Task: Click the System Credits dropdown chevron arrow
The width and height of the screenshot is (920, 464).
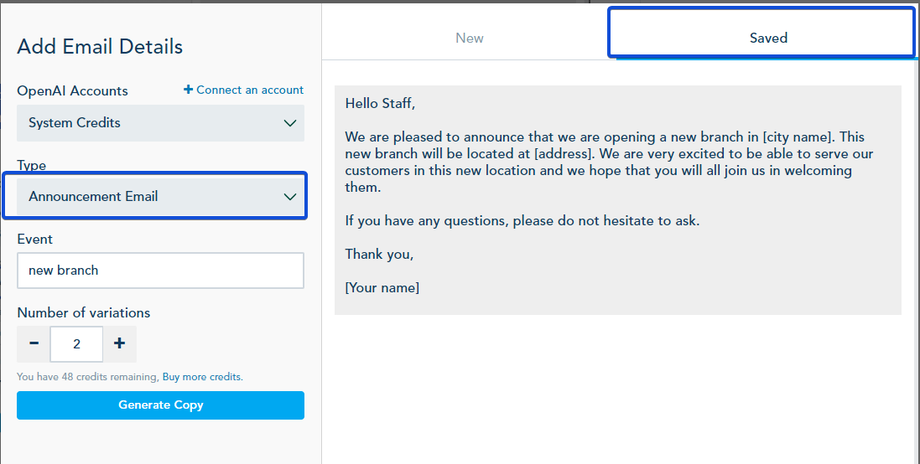Action: 290,123
